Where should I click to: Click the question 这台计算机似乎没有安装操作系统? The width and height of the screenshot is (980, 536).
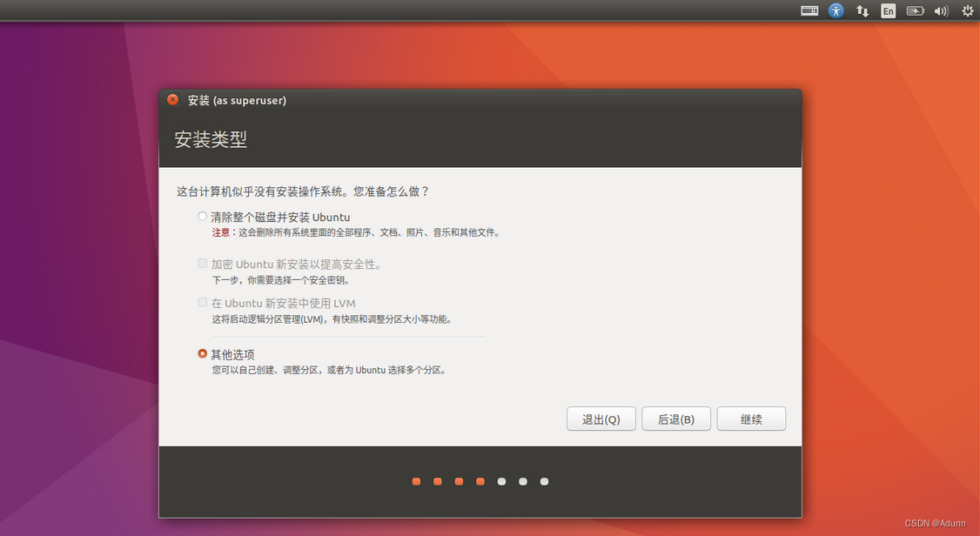click(303, 191)
